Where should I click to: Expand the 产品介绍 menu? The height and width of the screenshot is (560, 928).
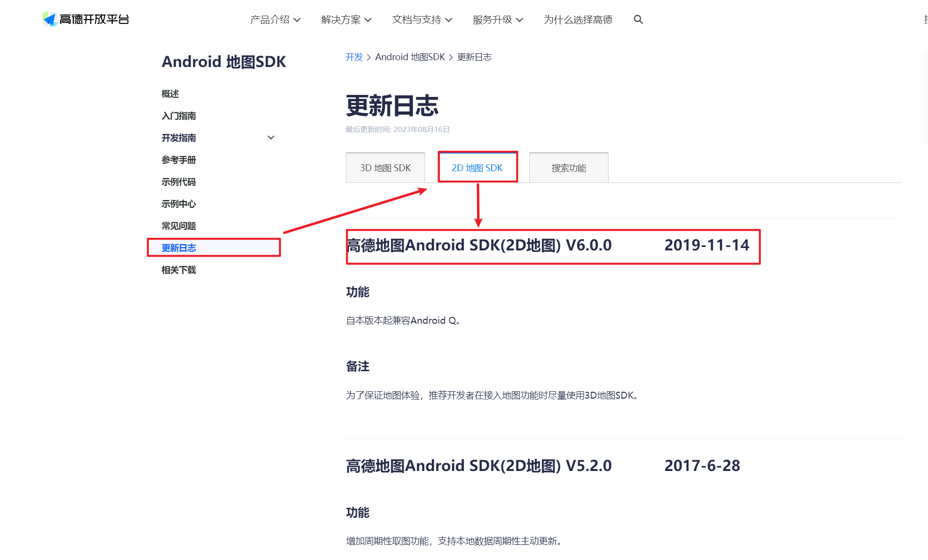[x=275, y=20]
